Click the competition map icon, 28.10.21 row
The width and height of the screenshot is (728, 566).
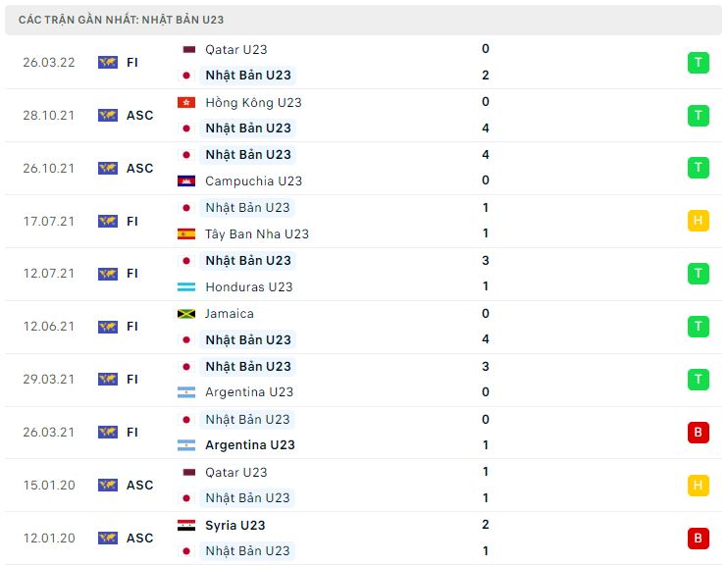(108, 115)
